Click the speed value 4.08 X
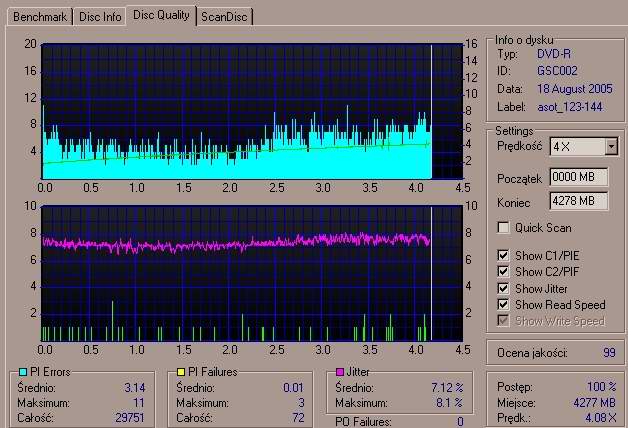The width and height of the screenshot is (628, 428). (601, 418)
